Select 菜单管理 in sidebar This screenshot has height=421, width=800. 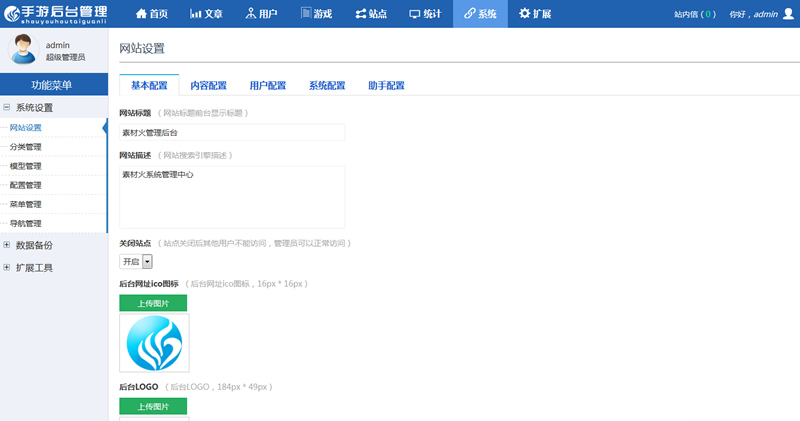coord(26,204)
